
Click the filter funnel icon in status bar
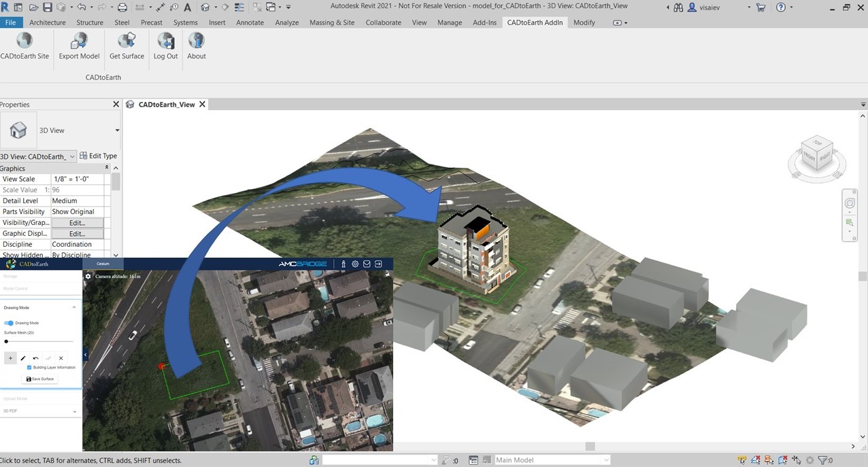823,460
